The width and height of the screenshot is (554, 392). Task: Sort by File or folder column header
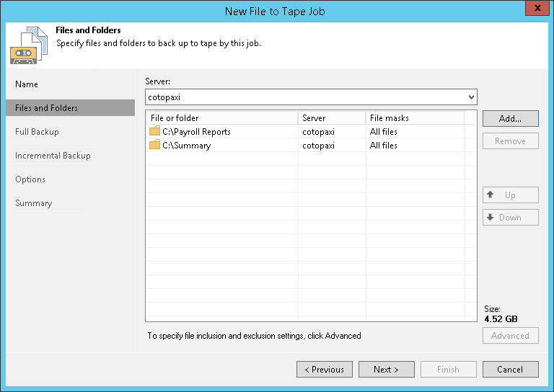point(221,118)
